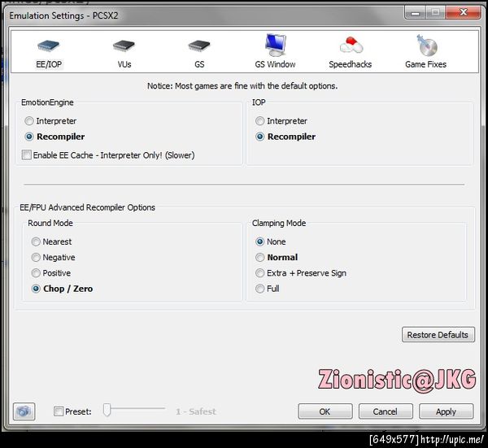This screenshot has width=488, height=448.
Task: Choose Positive round mode
Action: pos(36,273)
